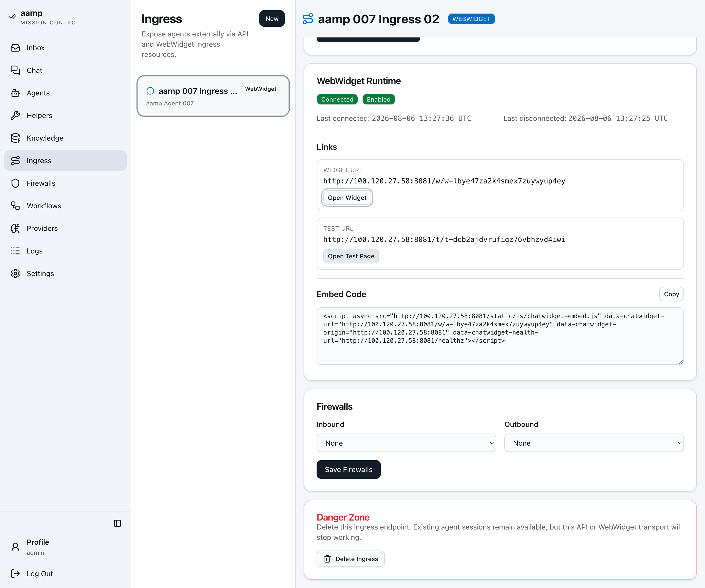705x588 pixels.
Task: Click the test URL text
Action: click(x=444, y=239)
